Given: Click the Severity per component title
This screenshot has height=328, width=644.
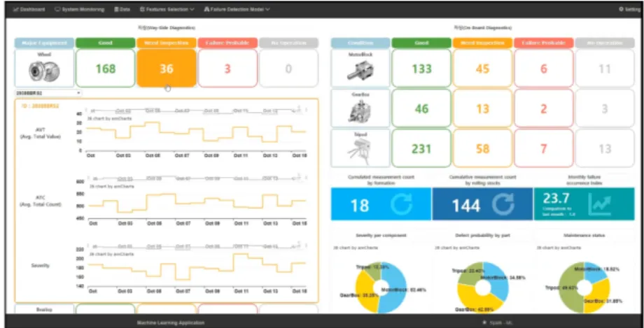Looking at the screenshot, I should pos(381,235).
